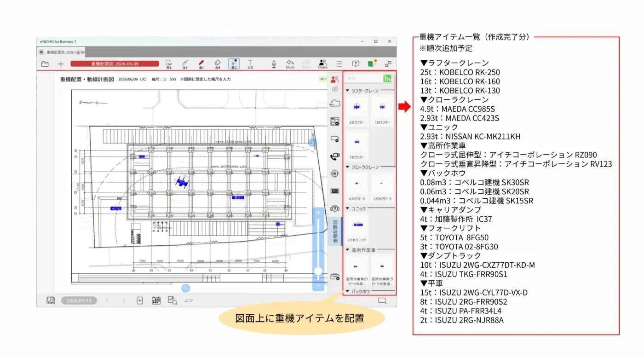The width and height of the screenshot is (644, 358).
Task: Open the help question-mark icon
Action: [356, 64]
